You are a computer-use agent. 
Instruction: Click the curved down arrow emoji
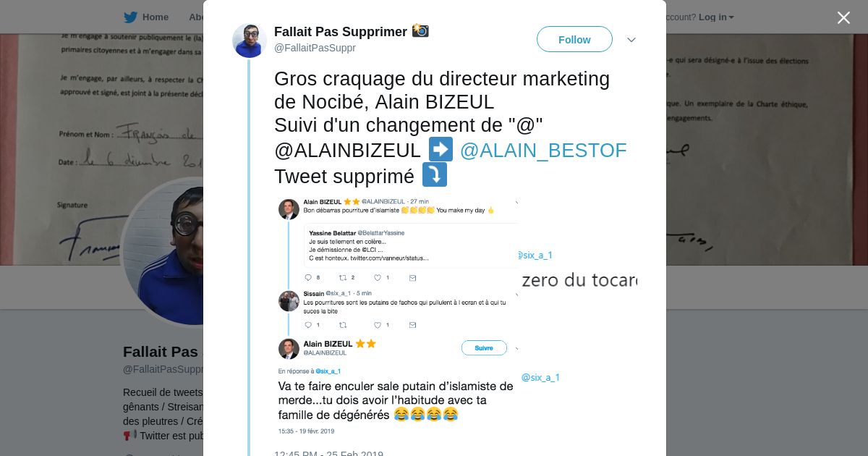point(435,174)
